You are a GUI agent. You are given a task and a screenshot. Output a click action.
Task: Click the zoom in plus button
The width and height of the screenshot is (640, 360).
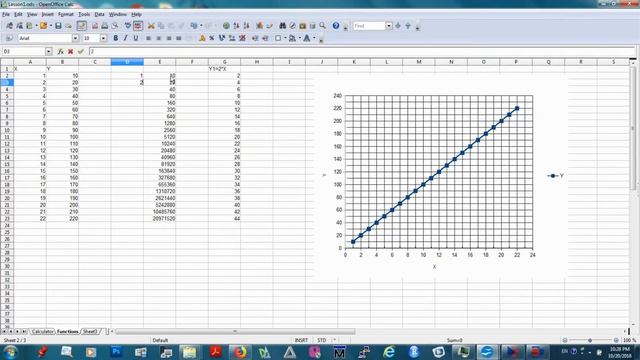[x=616, y=340]
